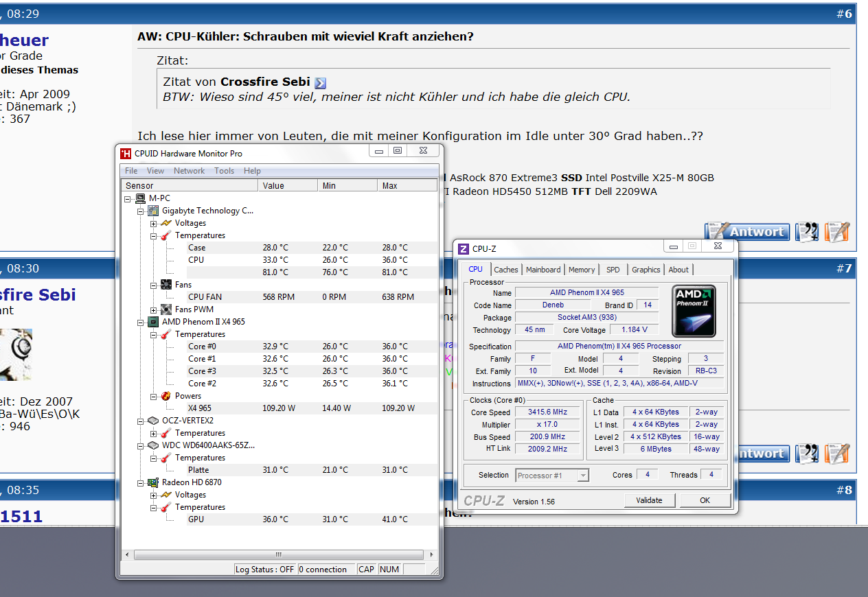The width and height of the screenshot is (868, 597).
Task: Click the Voltages lightning icon under Gigabyte
Action: 165,223
